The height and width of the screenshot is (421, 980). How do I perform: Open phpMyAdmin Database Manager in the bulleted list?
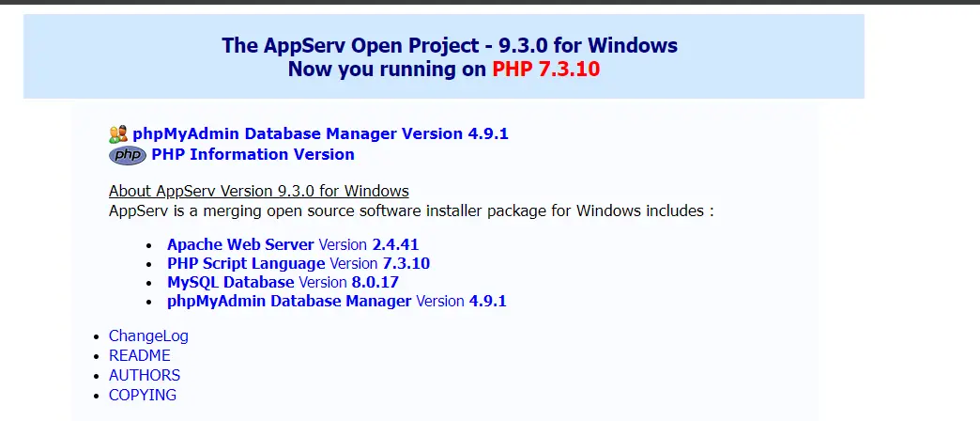(289, 301)
